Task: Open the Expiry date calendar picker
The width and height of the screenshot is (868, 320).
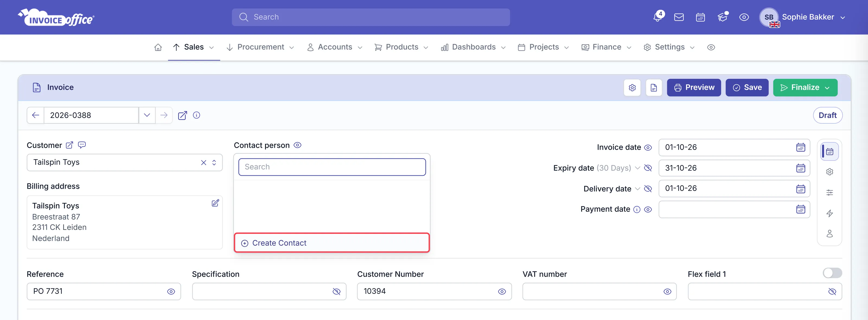Action: point(801,168)
